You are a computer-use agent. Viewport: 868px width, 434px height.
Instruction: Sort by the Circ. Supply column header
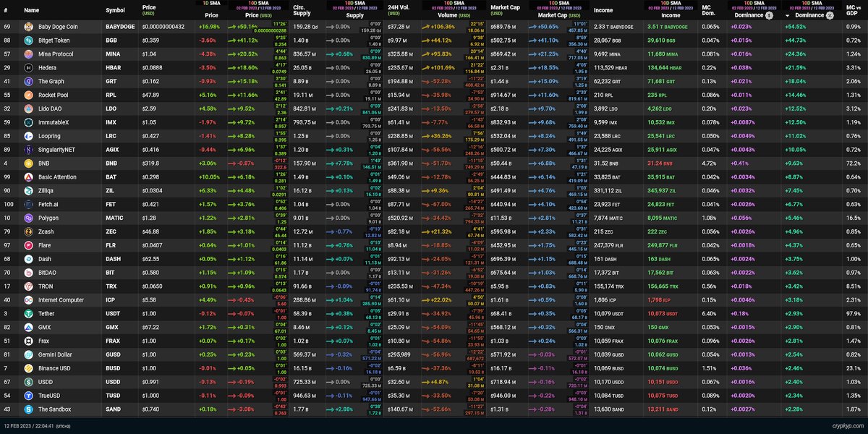[303, 9]
